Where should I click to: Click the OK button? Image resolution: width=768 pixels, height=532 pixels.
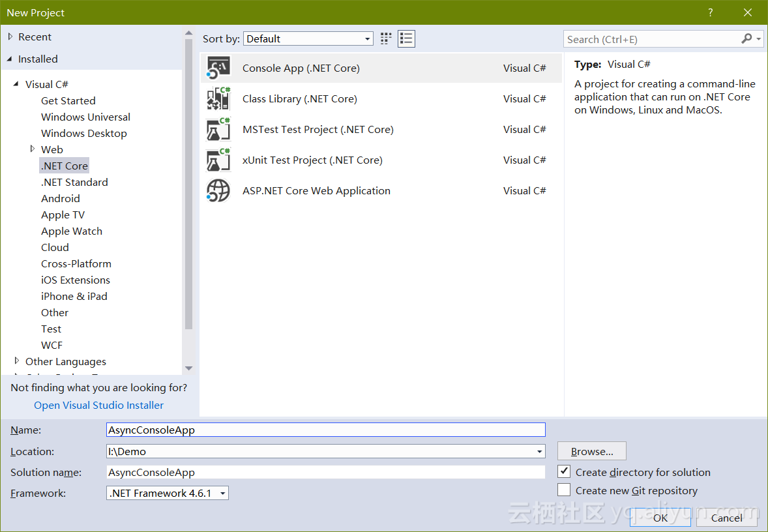(660, 518)
